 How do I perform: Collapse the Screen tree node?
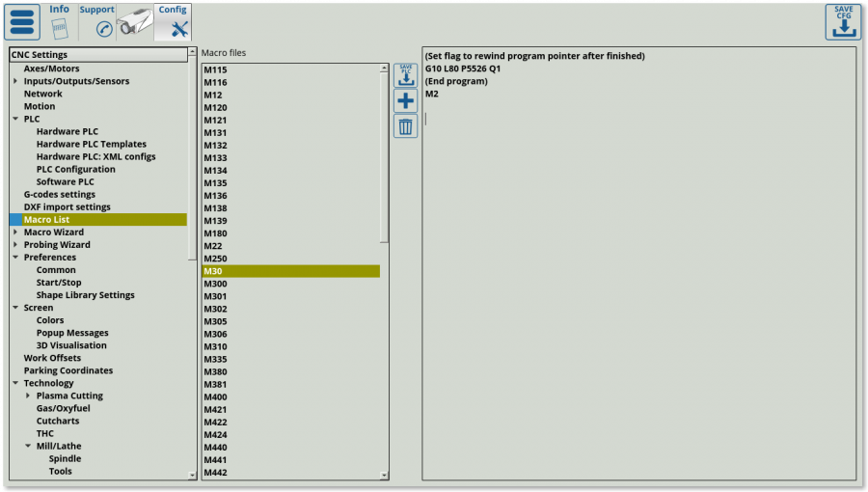point(15,308)
